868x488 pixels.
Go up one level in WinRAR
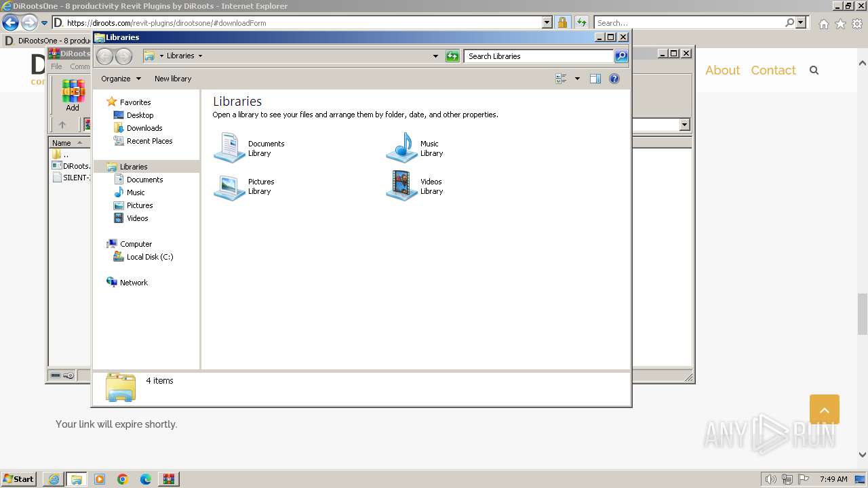click(62, 125)
